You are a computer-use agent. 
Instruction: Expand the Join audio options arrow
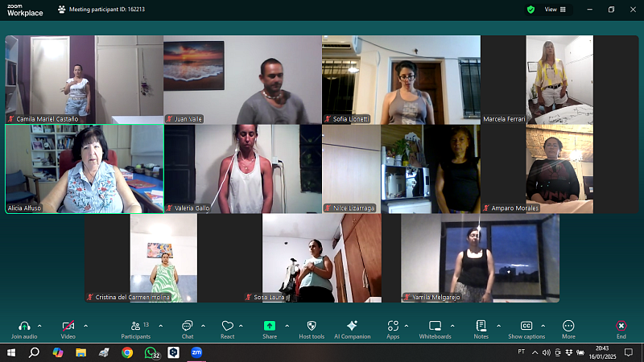click(43, 326)
